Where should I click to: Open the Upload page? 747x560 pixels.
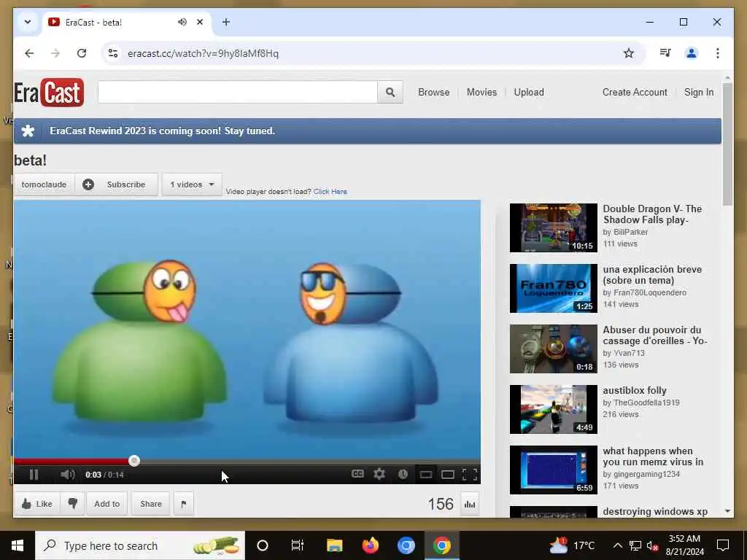[x=529, y=93]
